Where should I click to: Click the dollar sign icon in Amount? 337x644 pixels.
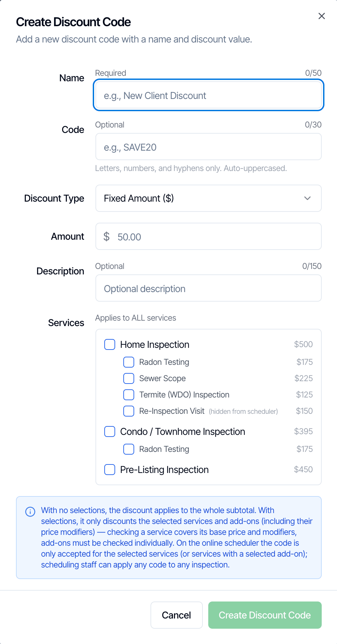[107, 236]
